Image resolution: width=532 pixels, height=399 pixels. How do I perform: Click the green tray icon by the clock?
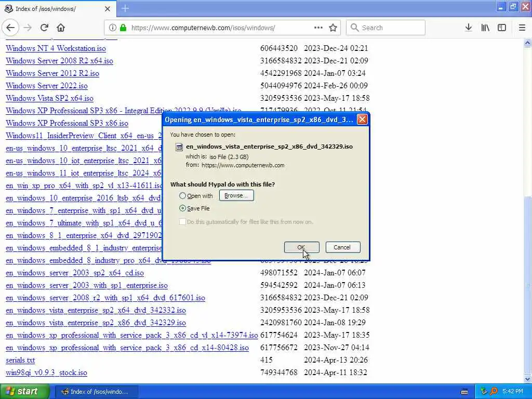[x=484, y=391]
